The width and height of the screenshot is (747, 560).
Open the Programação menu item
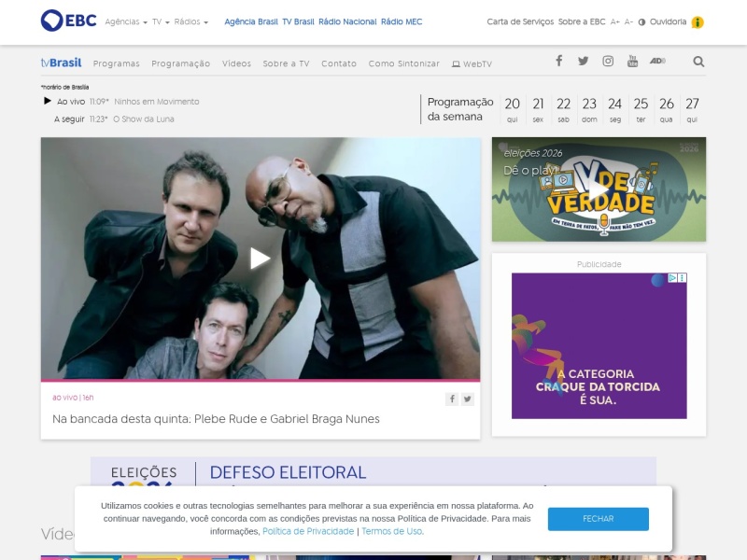180,63
